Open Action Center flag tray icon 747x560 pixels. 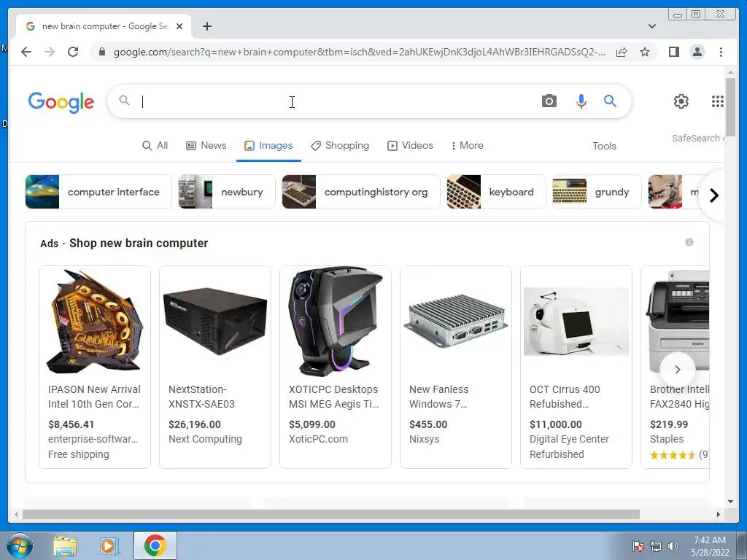click(x=638, y=546)
